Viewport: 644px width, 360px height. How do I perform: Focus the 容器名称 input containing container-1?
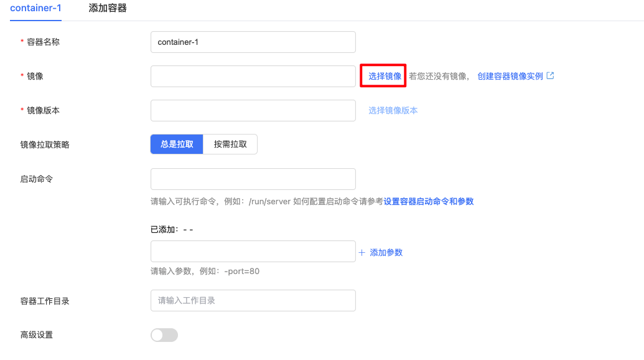pos(253,42)
